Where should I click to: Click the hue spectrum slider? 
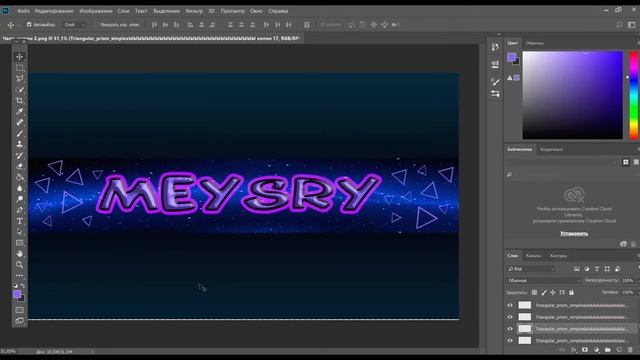634,95
